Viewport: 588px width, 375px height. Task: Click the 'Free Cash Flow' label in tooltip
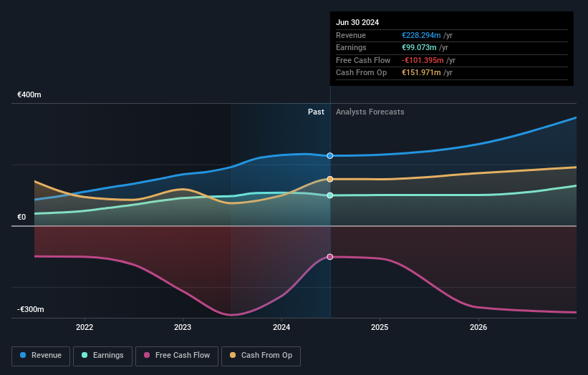(363, 60)
